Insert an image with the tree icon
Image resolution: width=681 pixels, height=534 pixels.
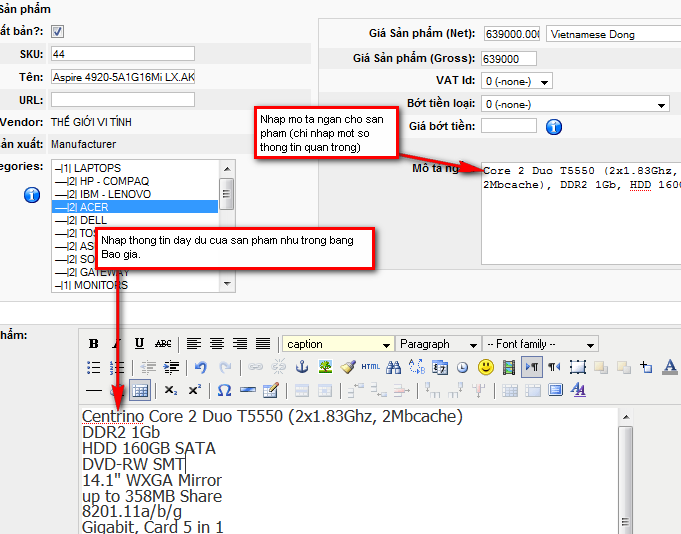click(x=325, y=367)
